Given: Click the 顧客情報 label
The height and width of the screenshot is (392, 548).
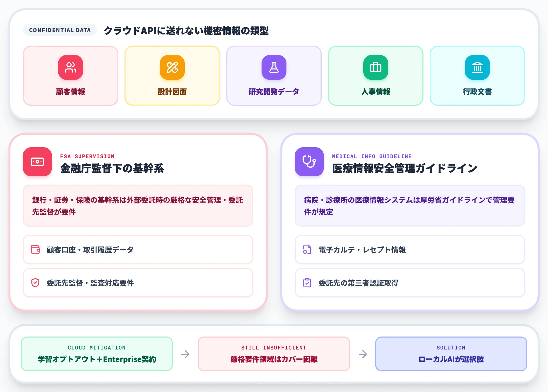Looking at the screenshot, I should click(71, 92).
